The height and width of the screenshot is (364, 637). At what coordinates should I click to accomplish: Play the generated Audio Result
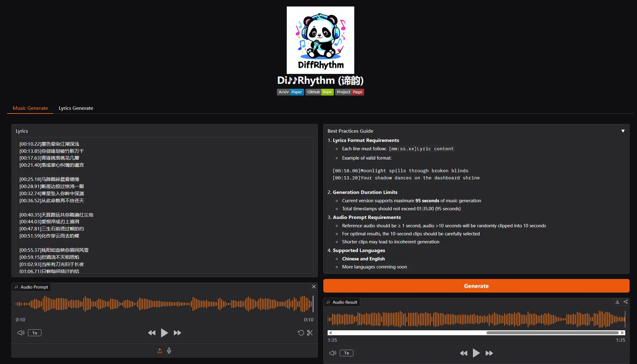[476, 353]
